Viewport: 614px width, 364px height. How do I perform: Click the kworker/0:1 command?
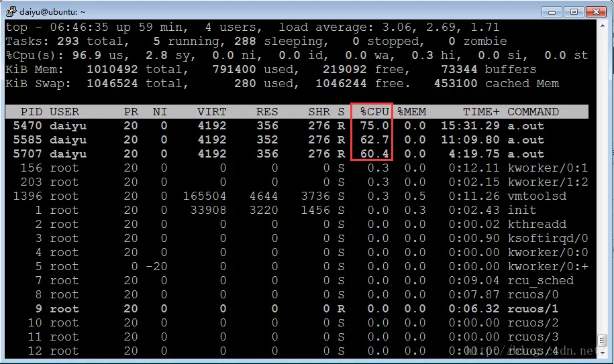tap(548, 168)
